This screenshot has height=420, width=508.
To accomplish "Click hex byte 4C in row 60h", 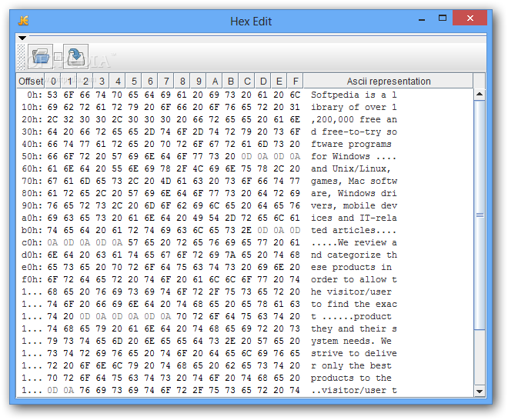I will click(x=198, y=168).
